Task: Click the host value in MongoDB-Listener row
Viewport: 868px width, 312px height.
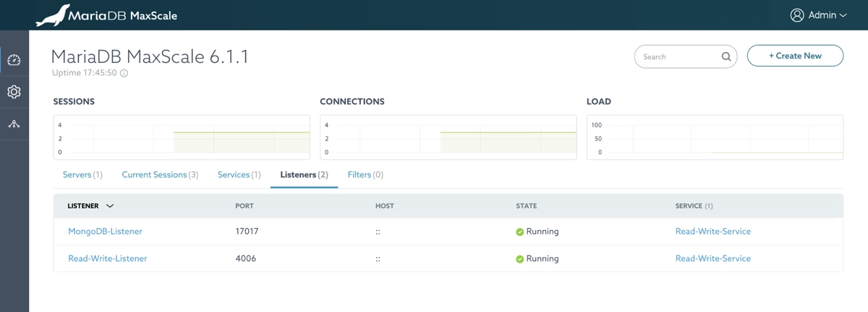Action: [378, 232]
